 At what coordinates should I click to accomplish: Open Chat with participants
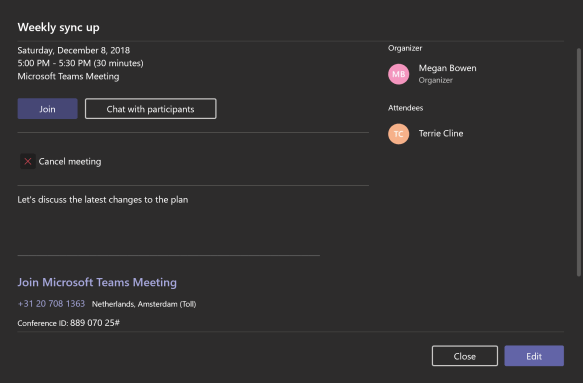(x=151, y=109)
